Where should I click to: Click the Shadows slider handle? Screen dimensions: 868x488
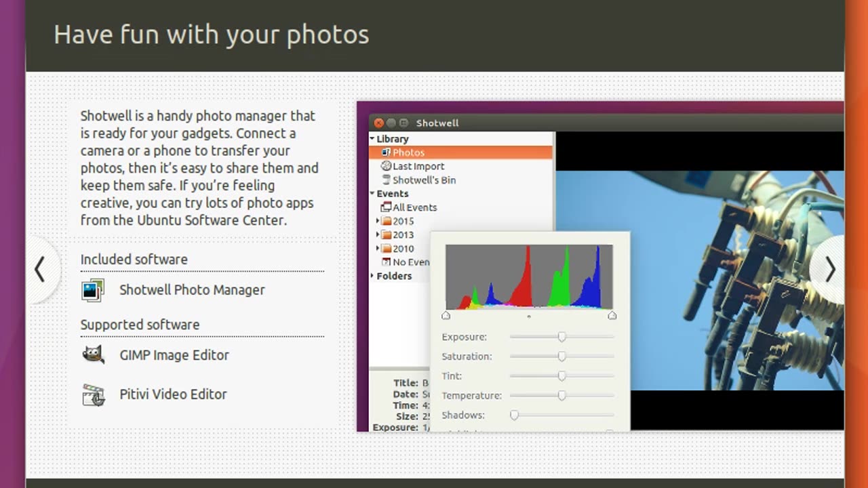(514, 415)
